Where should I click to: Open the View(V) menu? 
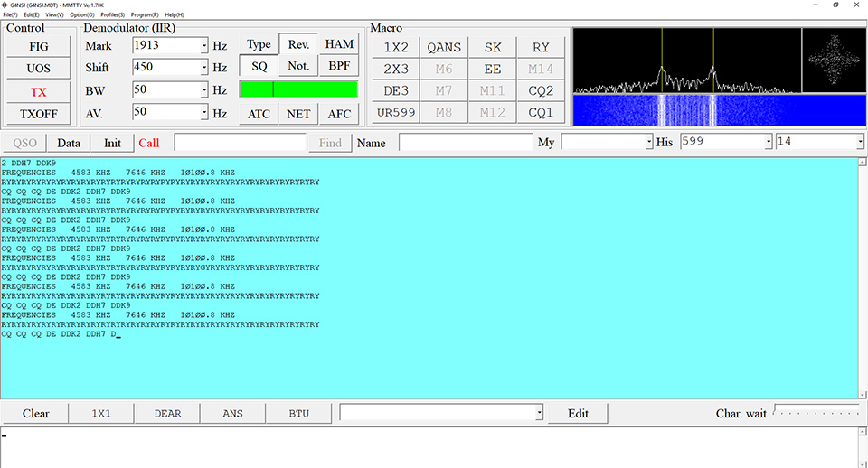54,15
